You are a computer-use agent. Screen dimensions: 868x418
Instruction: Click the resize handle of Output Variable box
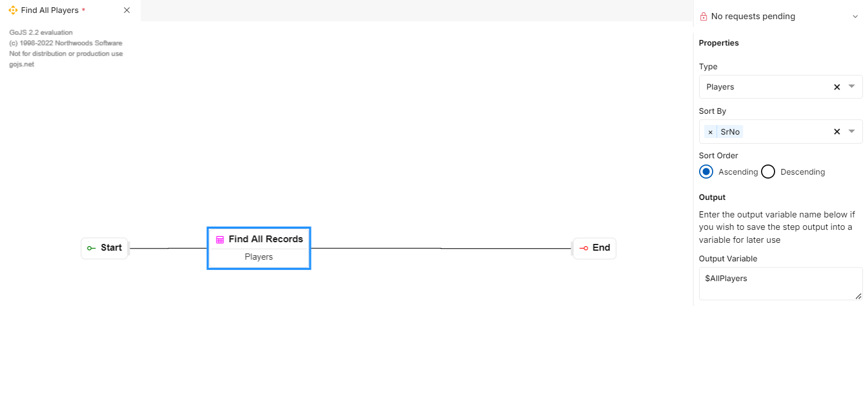click(858, 296)
